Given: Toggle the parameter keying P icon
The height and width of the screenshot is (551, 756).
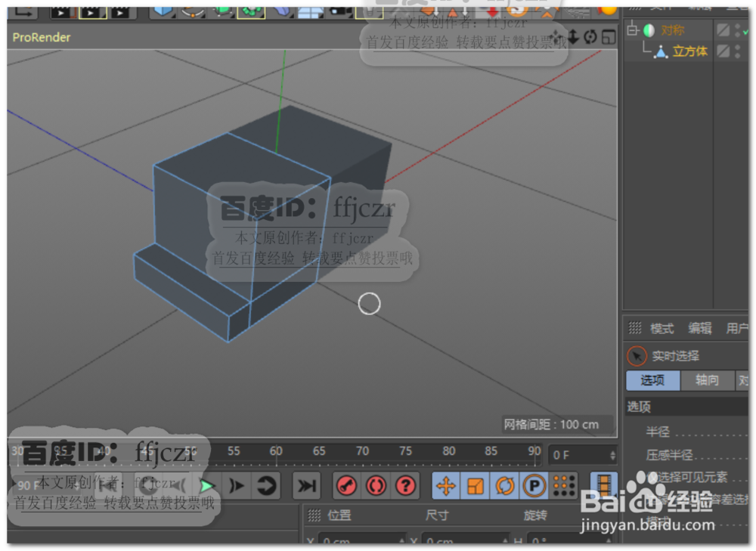Looking at the screenshot, I should (534, 486).
